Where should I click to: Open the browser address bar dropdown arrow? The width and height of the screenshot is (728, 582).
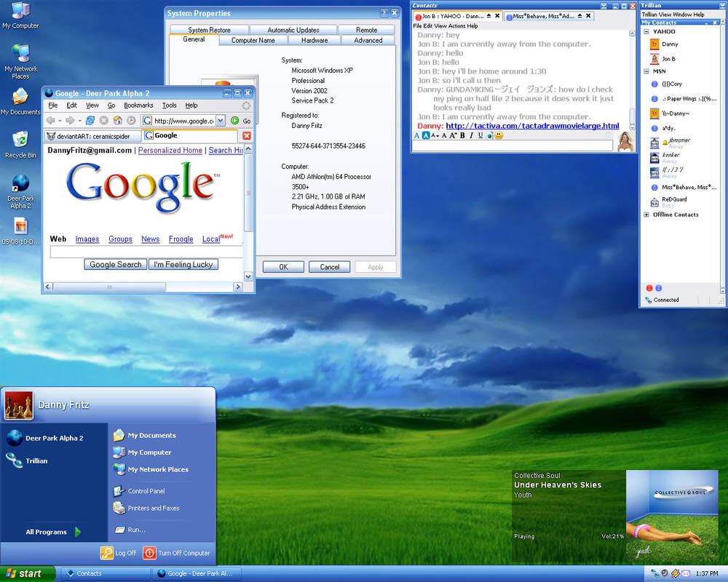coord(221,121)
